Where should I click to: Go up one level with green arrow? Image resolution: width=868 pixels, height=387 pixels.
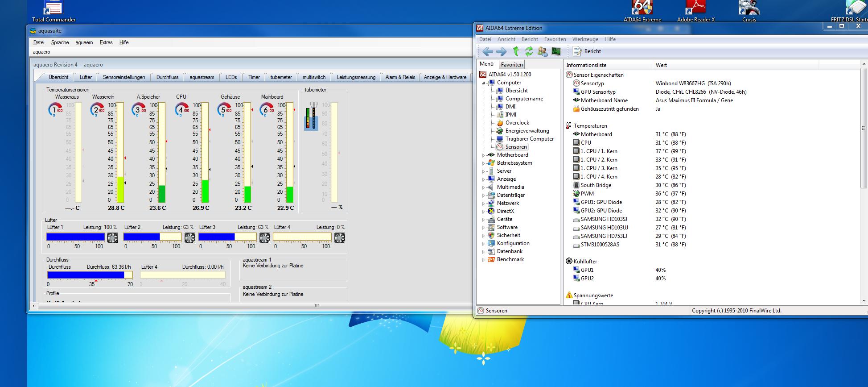516,51
